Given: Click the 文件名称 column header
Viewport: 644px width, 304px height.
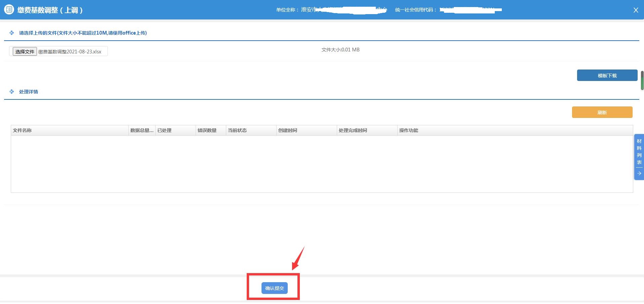Looking at the screenshot, I should tap(22, 130).
